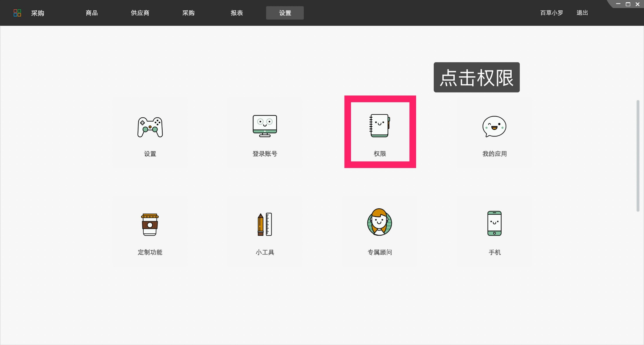Screen dimensions: 644x345
Task: Click the colorful grid launcher icon top-left
Action: pyautogui.click(x=18, y=13)
